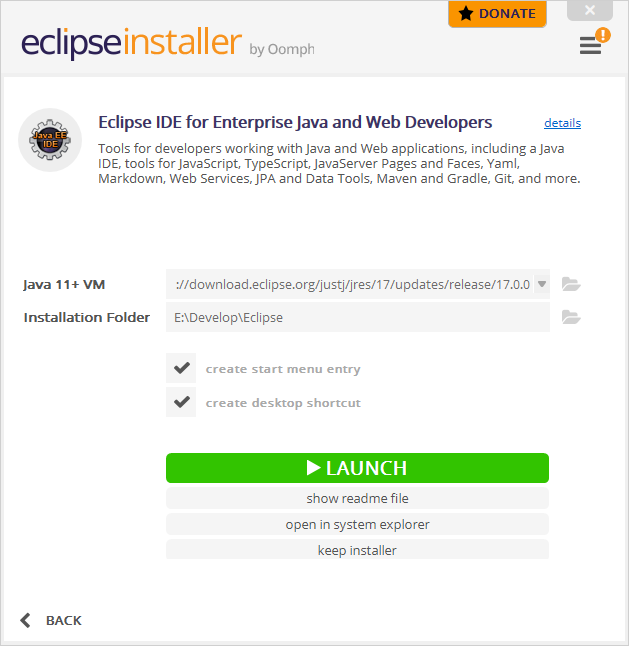Close the Eclipse installer window
The height and width of the screenshot is (646, 629).
(x=590, y=10)
